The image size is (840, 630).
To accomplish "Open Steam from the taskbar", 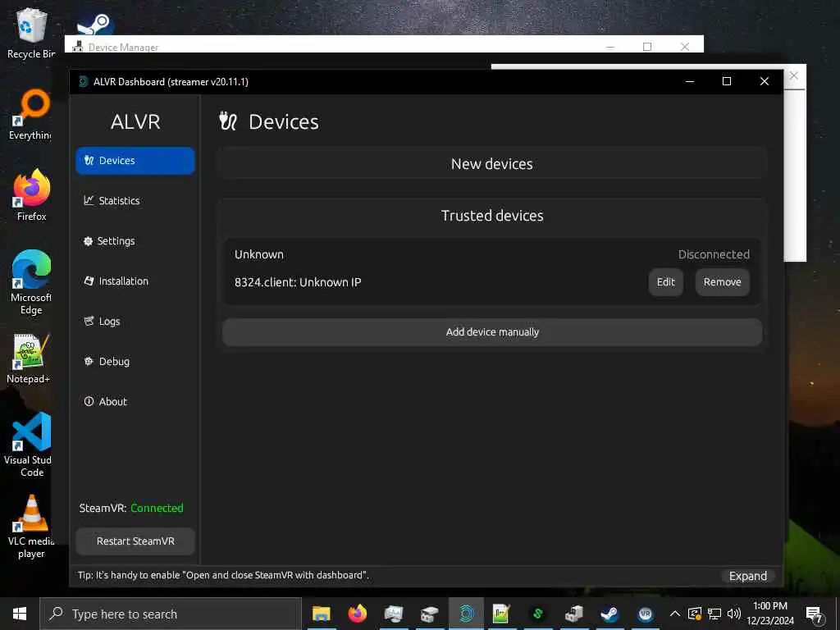I will [x=609, y=614].
